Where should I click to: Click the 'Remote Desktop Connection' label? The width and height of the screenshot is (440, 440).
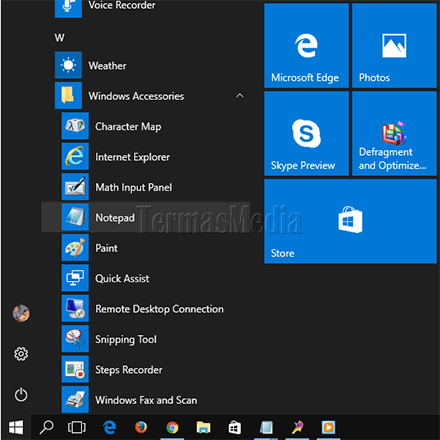pos(159,309)
